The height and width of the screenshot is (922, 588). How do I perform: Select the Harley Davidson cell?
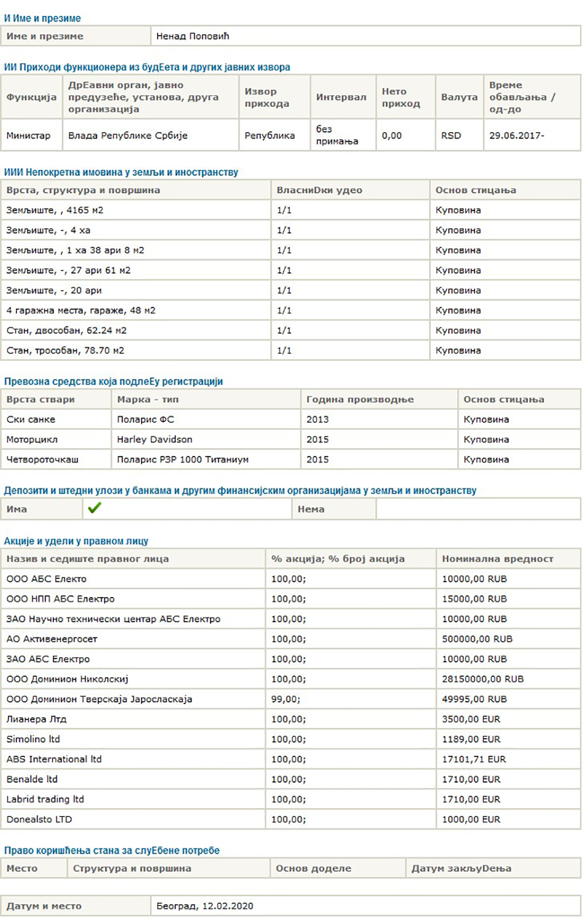pyautogui.click(x=205, y=439)
